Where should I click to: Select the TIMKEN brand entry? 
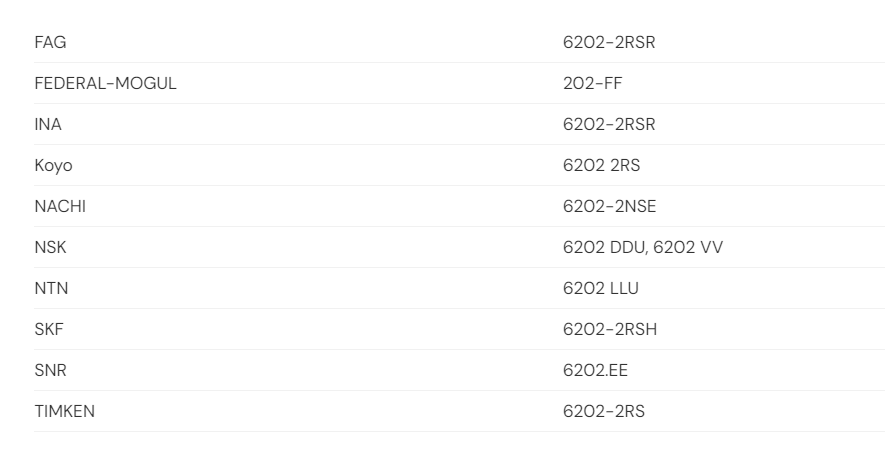[x=64, y=411]
